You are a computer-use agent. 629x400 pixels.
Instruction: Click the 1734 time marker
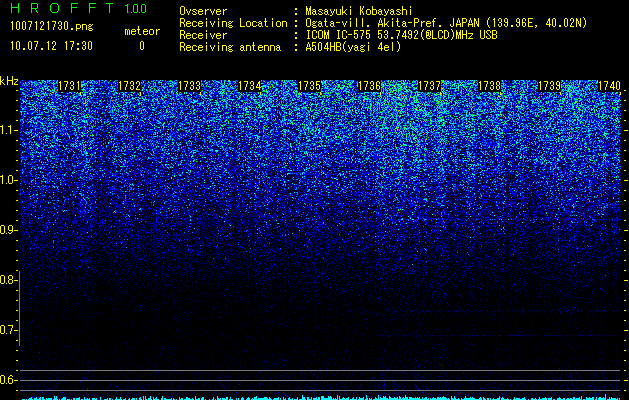(x=250, y=86)
